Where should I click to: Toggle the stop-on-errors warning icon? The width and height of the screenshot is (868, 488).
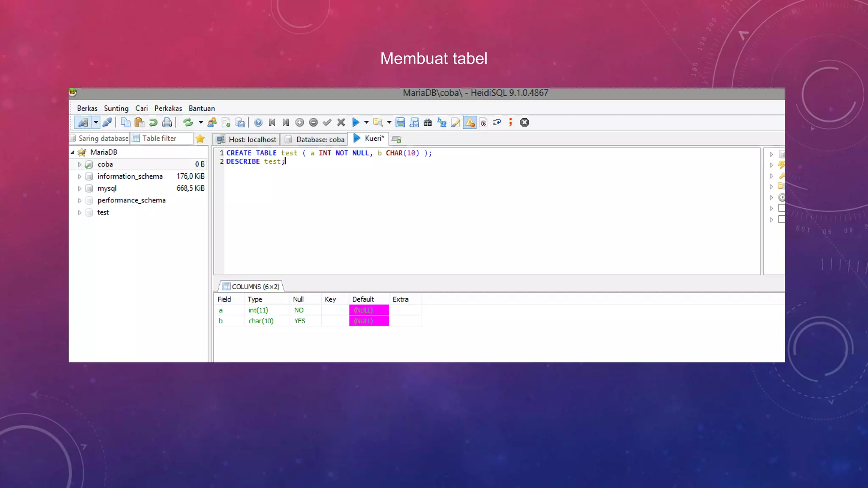coord(470,122)
